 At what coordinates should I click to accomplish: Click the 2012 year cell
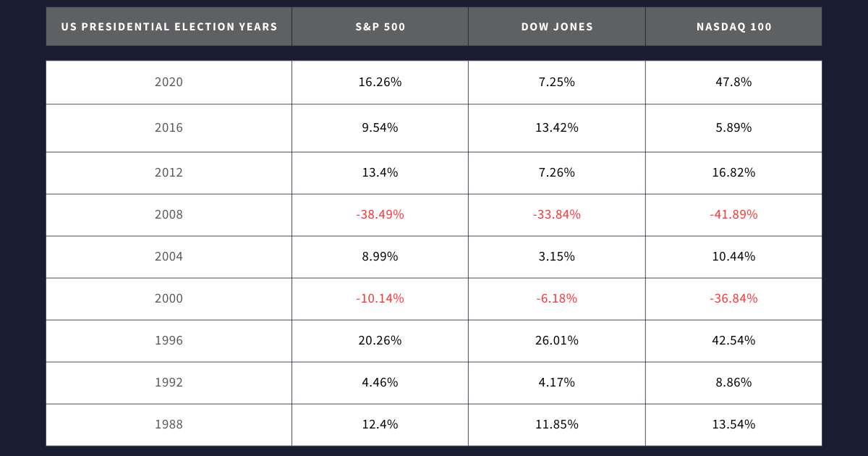point(169,173)
